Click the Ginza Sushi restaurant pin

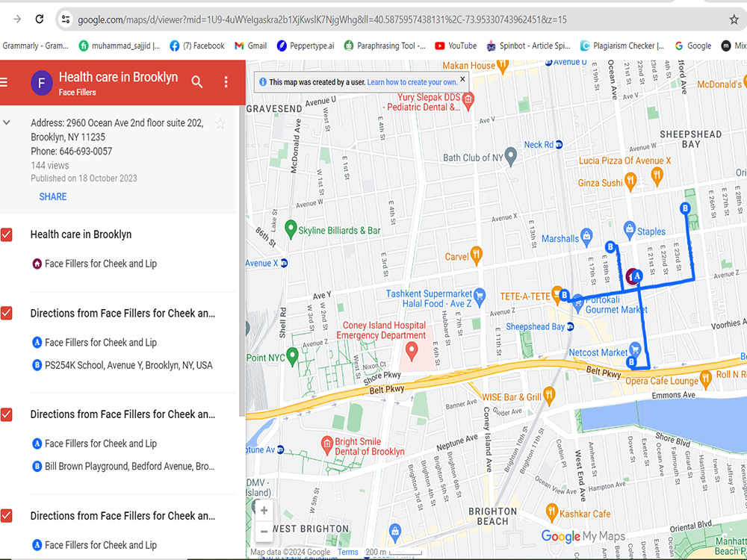click(630, 182)
